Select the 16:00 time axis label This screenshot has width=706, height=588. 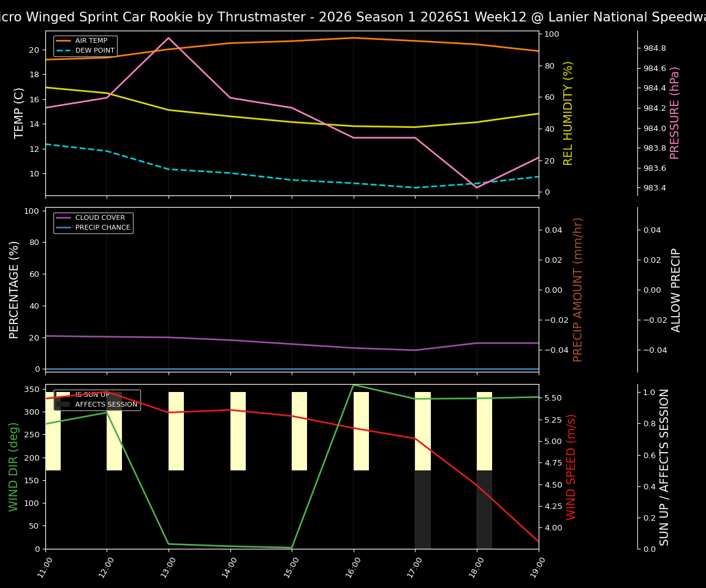(x=354, y=568)
